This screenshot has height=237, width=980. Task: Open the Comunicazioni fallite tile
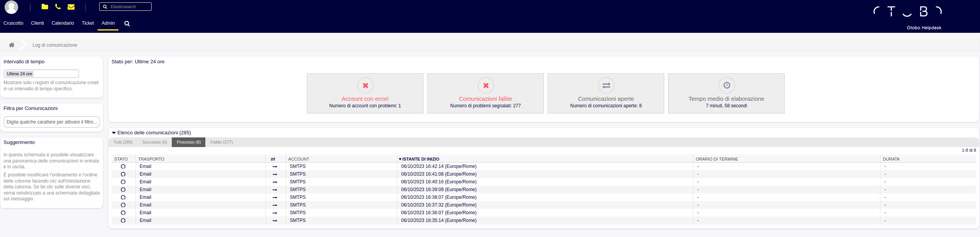[485, 93]
